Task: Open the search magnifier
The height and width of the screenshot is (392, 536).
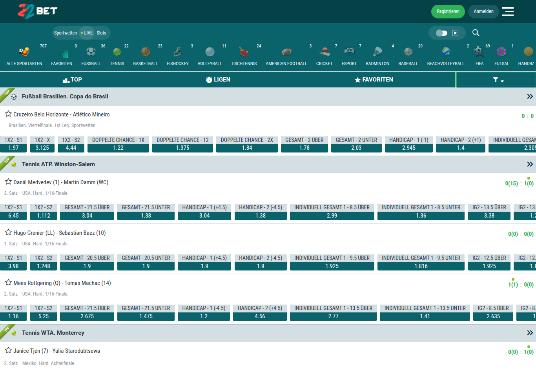Action: coord(476,33)
